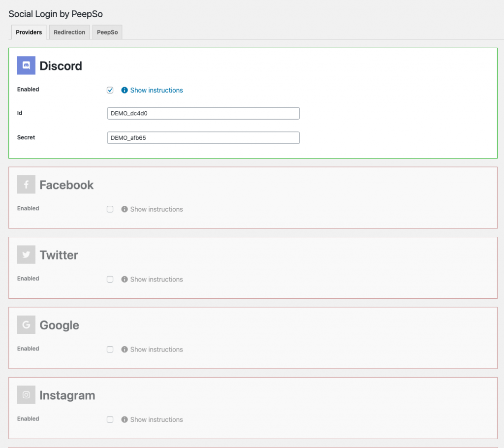The height and width of the screenshot is (448, 504).
Task: Enable the Facebook provider checkbox
Action: tap(110, 209)
